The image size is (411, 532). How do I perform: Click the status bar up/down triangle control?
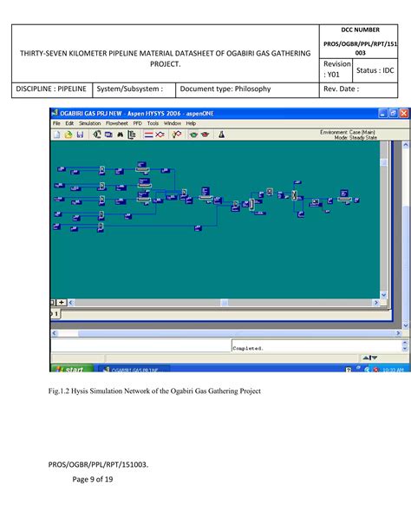(369, 358)
